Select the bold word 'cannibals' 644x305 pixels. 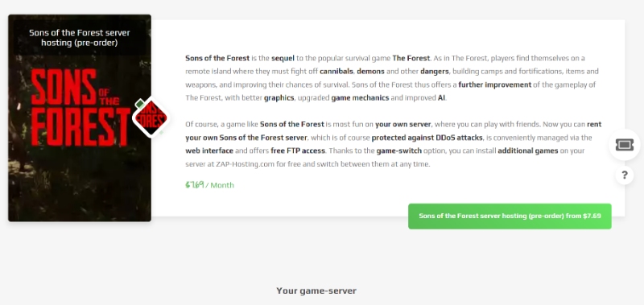[336, 72]
